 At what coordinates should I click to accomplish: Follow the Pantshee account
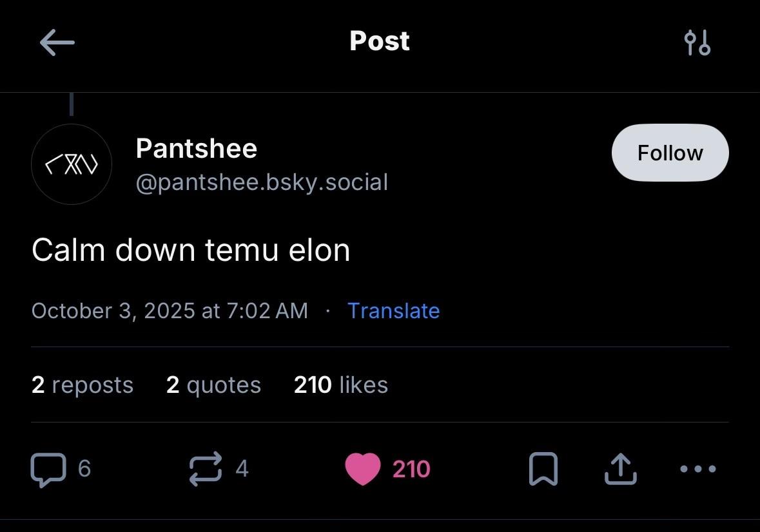pos(670,153)
